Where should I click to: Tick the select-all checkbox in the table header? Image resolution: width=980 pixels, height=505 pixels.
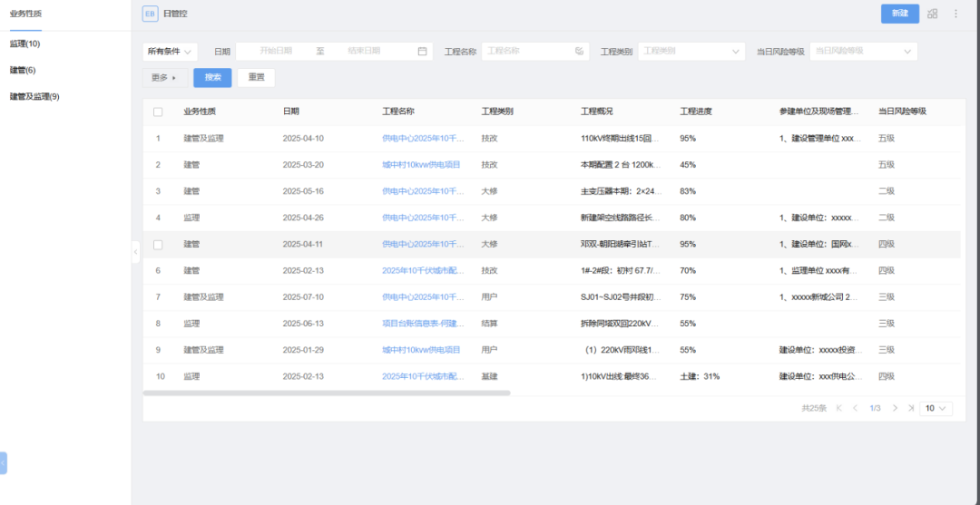[158, 112]
